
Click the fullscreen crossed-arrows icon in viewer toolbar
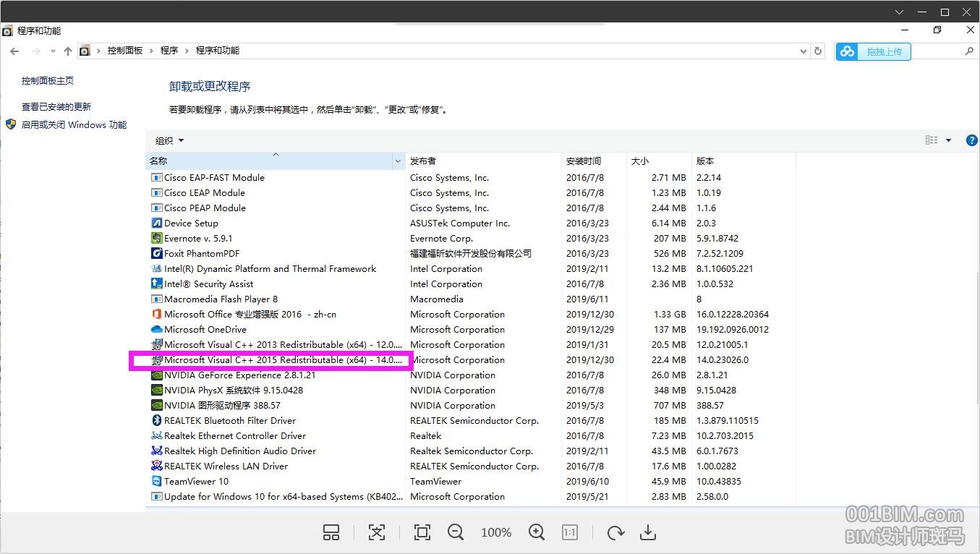377,533
